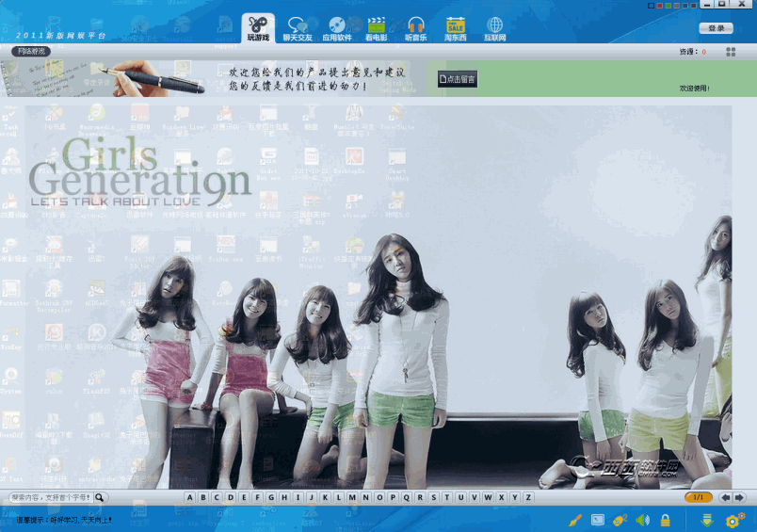Open the 应用软件 applications tab
This screenshot has width=757, height=532.
click(337, 29)
